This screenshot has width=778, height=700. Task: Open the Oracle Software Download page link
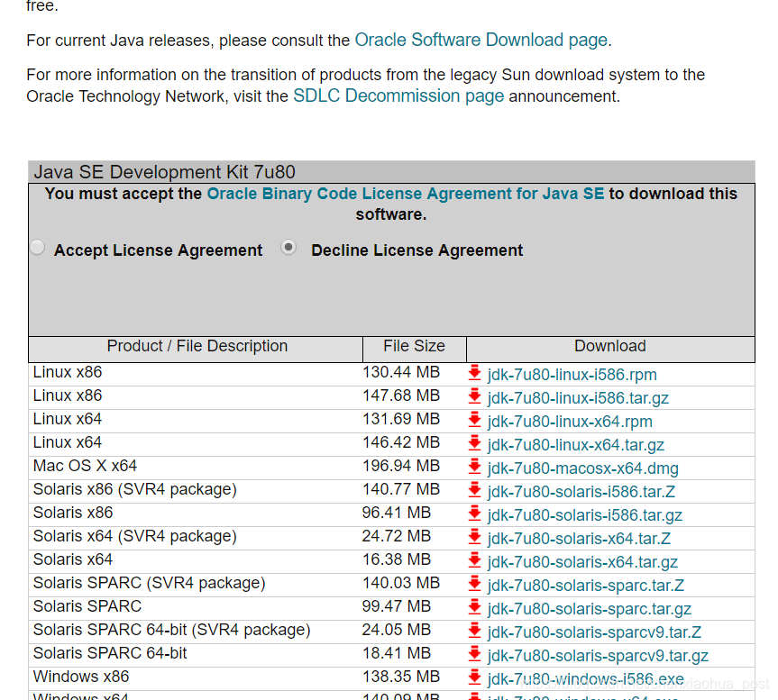coord(481,41)
